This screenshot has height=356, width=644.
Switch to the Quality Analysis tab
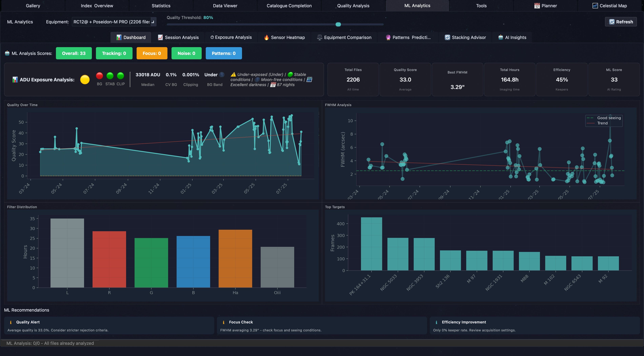tap(353, 6)
